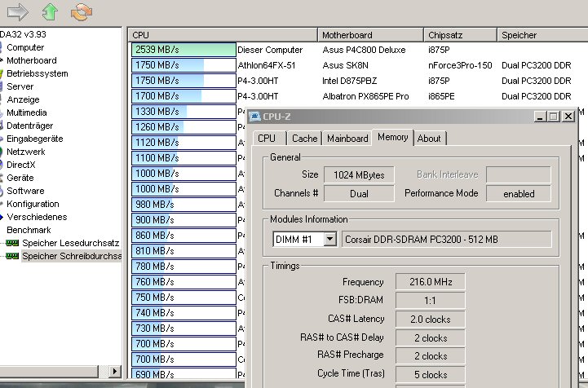
Task: Click the nForce3Pro-150 chipset cell
Action: [460, 65]
